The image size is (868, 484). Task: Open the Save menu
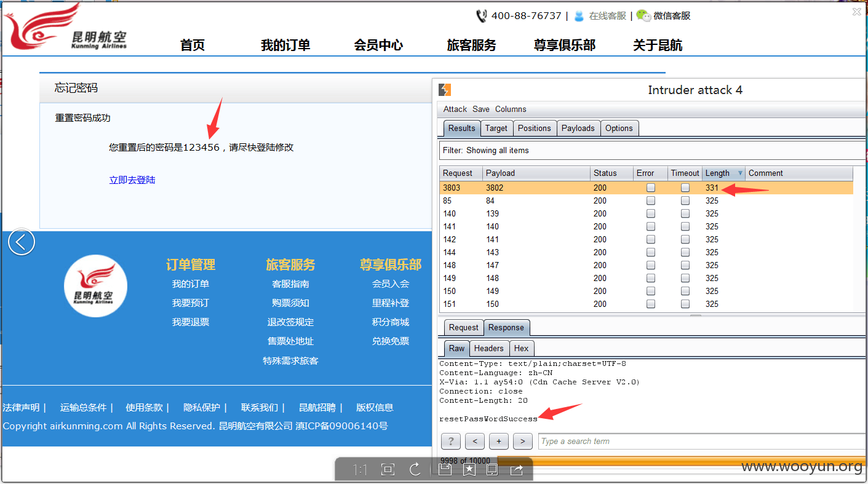(x=481, y=109)
